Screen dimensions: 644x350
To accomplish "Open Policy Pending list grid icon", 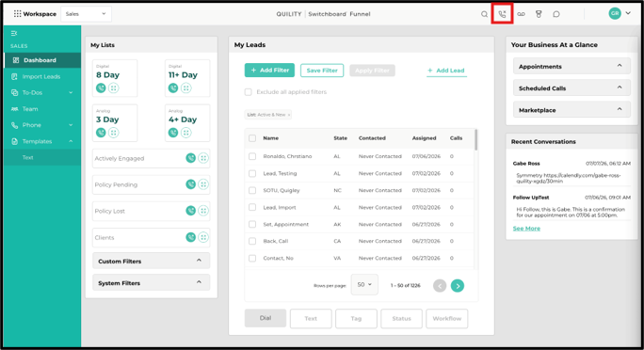I will click(203, 184).
